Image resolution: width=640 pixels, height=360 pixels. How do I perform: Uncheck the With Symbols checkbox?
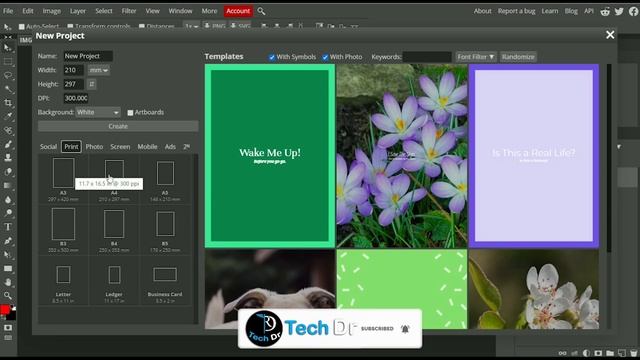click(x=272, y=57)
